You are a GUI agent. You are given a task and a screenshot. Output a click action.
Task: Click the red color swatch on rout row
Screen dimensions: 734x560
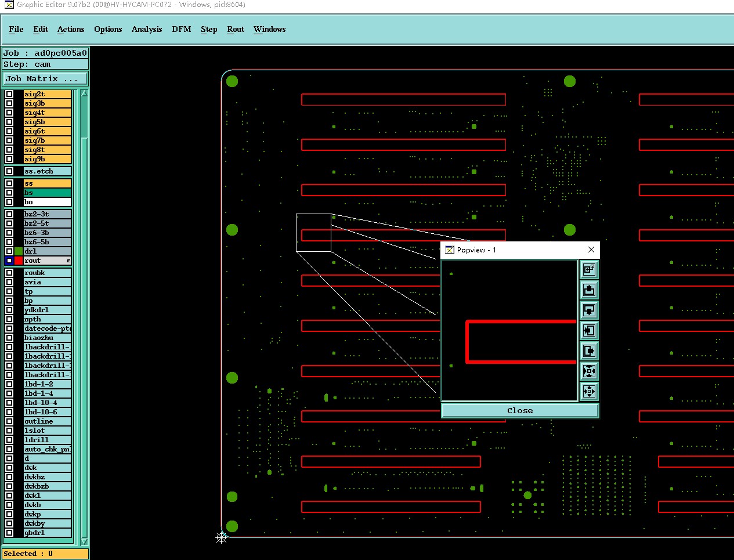[19, 261]
